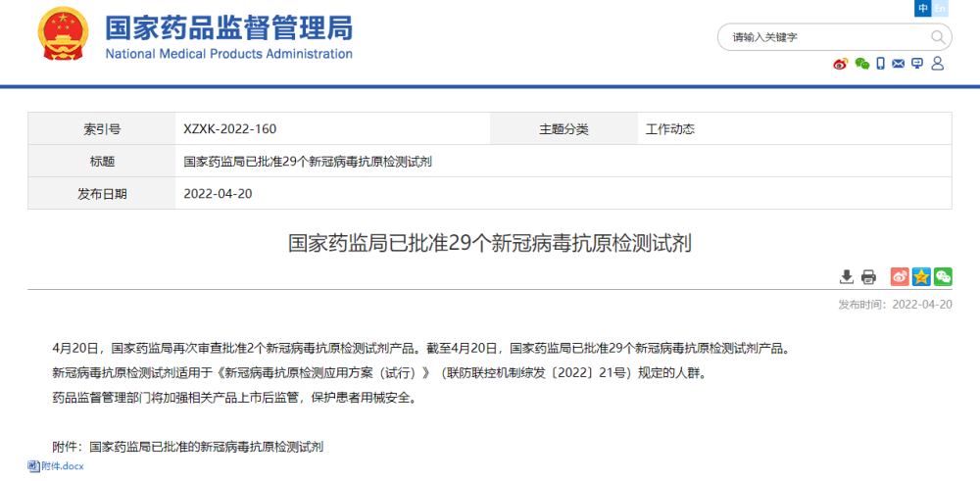Click the email envelope icon
The height and width of the screenshot is (481, 980).
[899, 64]
